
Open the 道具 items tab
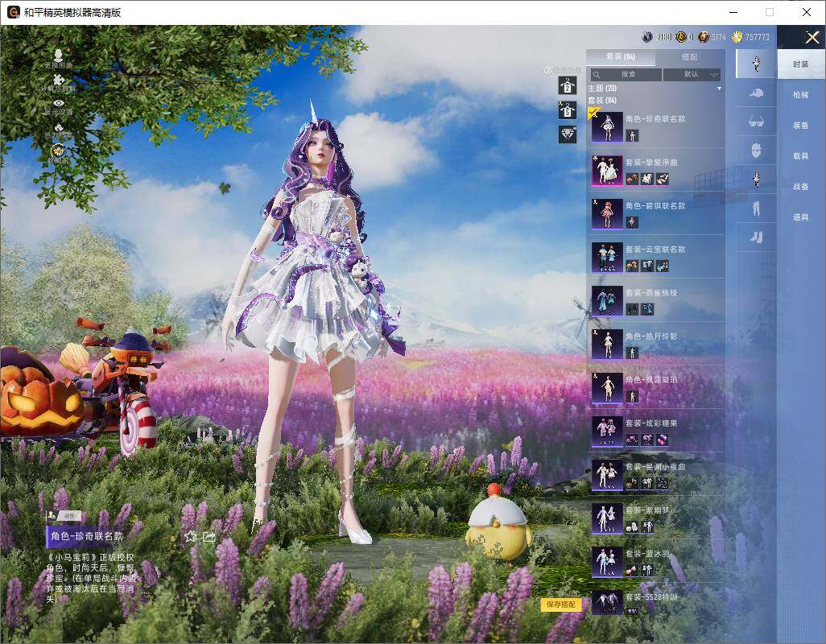[x=801, y=217]
